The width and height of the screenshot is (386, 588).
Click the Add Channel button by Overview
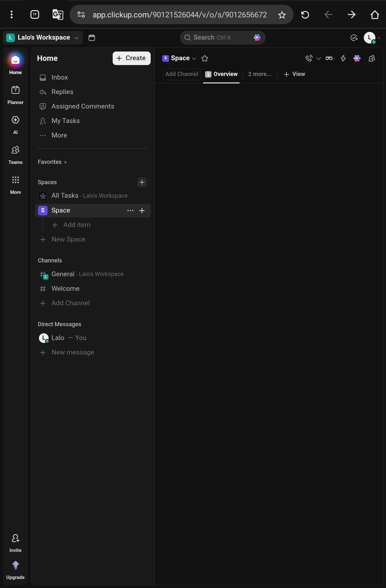tap(182, 74)
